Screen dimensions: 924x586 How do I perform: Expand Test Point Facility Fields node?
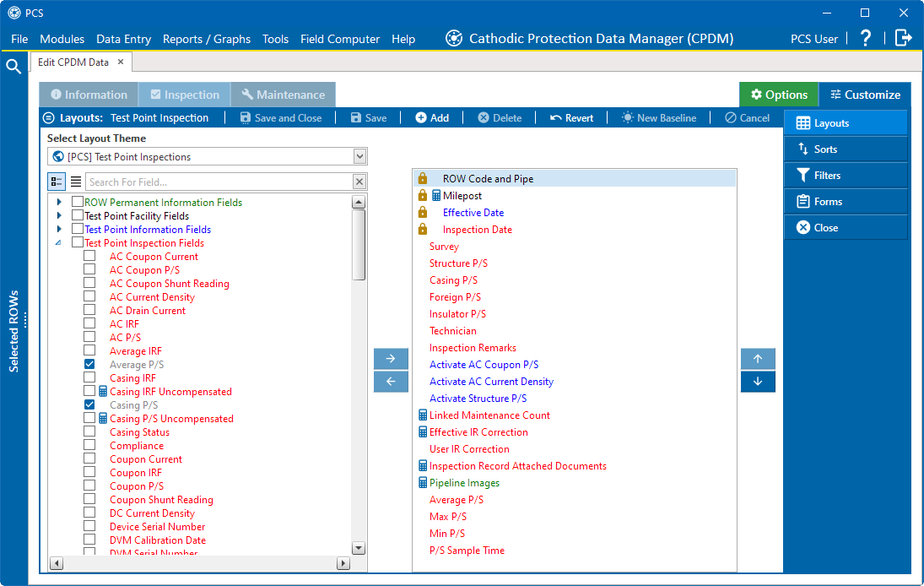[x=59, y=215]
